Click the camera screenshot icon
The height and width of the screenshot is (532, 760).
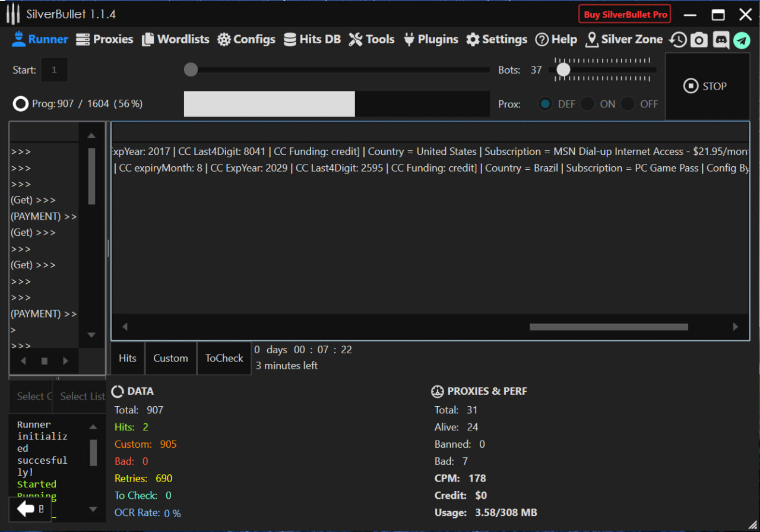[699, 40]
